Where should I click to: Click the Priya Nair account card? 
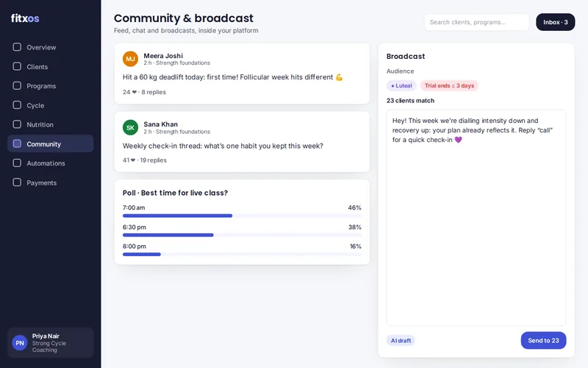(x=50, y=343)
